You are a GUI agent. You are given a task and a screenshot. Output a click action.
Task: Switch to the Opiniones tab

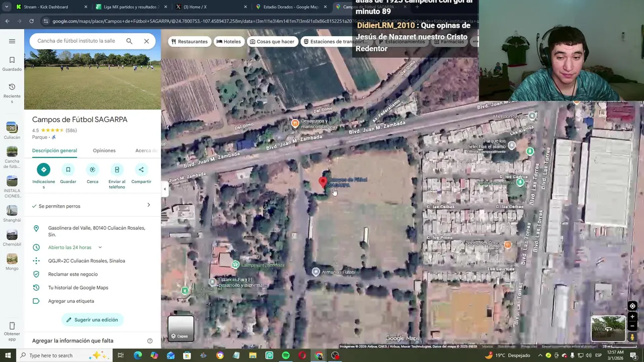104,150
